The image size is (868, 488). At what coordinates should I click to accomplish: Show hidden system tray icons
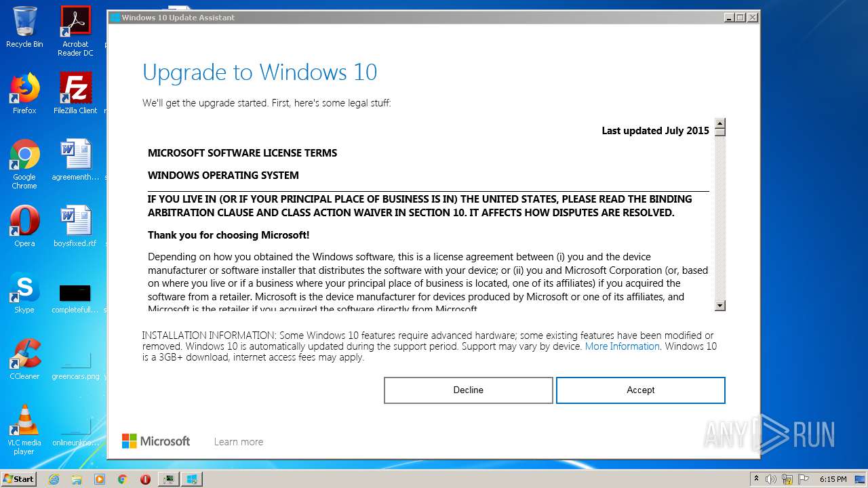(755, 479)
